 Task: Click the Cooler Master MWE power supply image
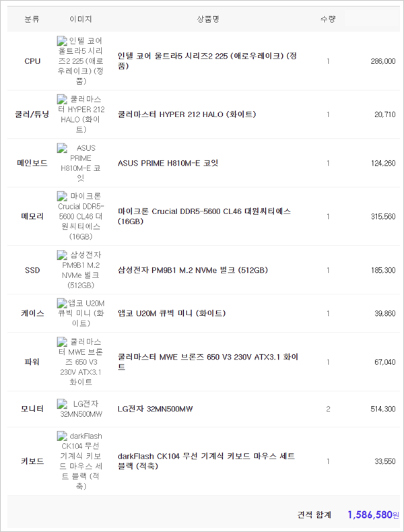click(81, 362)
